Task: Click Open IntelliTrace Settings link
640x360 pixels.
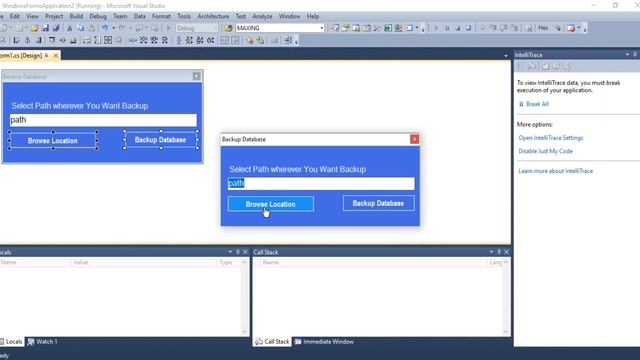Action: tap(551, 138)
